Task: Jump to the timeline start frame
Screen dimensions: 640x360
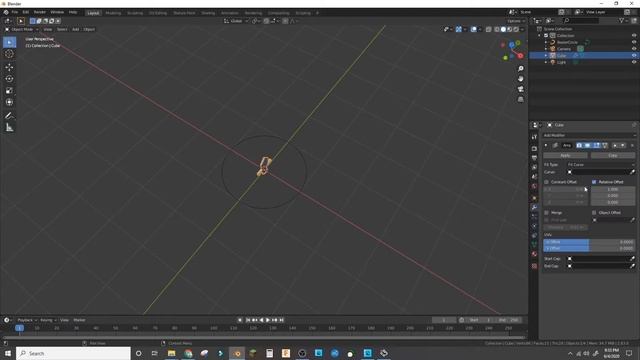Action: 248,320
